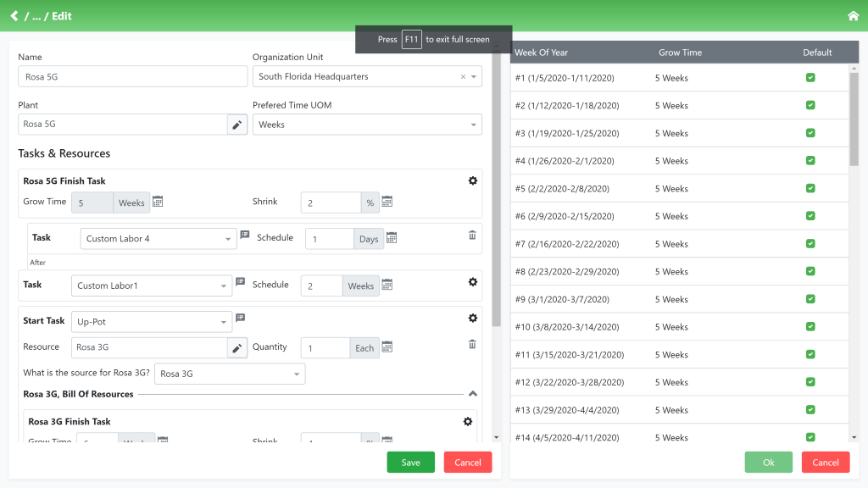Open calendar icon beside Shrink percentage

387,202
